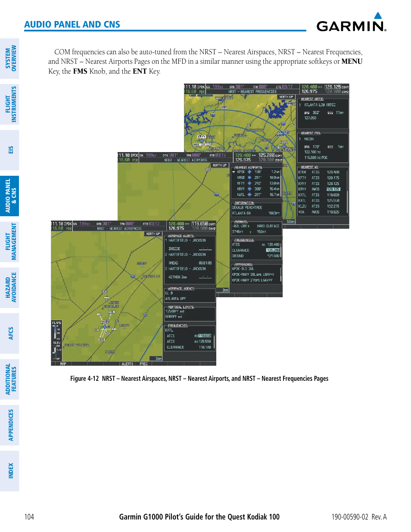This screenshot has width=411, height=532.
Task: Click NORTH UP label on Frequencies map
Action: (286, 97)
